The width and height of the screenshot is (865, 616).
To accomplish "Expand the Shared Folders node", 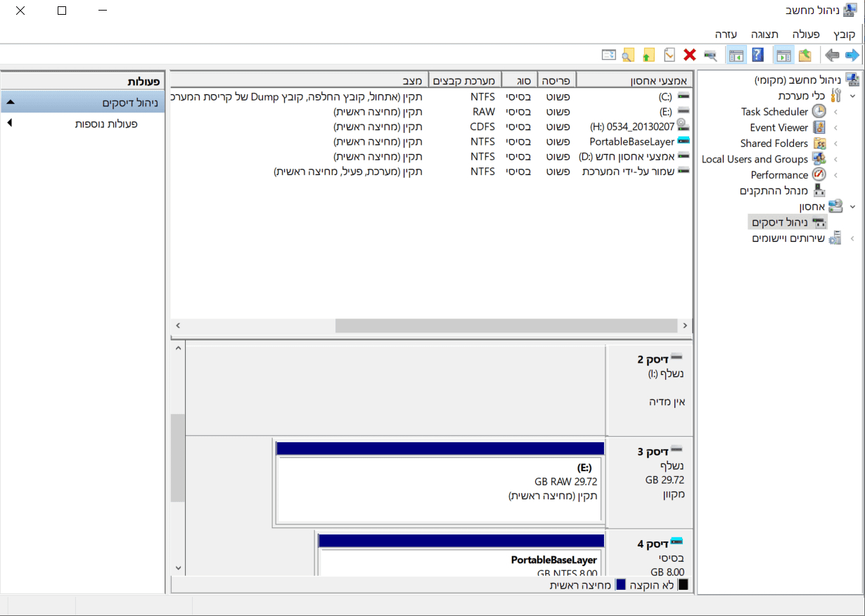I will (835, 143).
